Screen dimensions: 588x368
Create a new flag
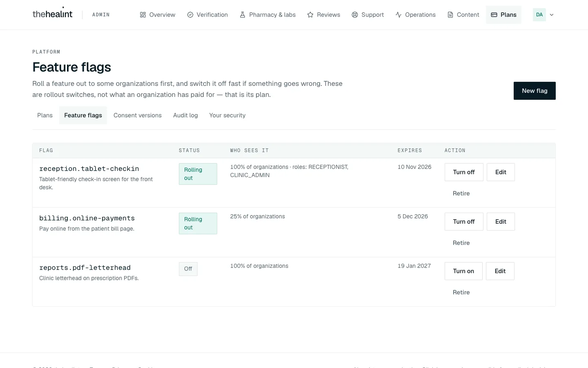tap(535, 91)
